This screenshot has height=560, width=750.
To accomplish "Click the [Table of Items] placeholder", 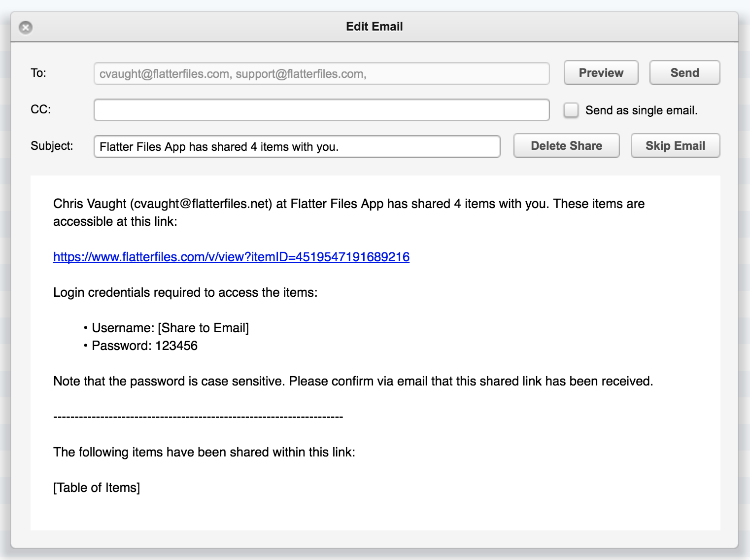I will tap(97, 488).
